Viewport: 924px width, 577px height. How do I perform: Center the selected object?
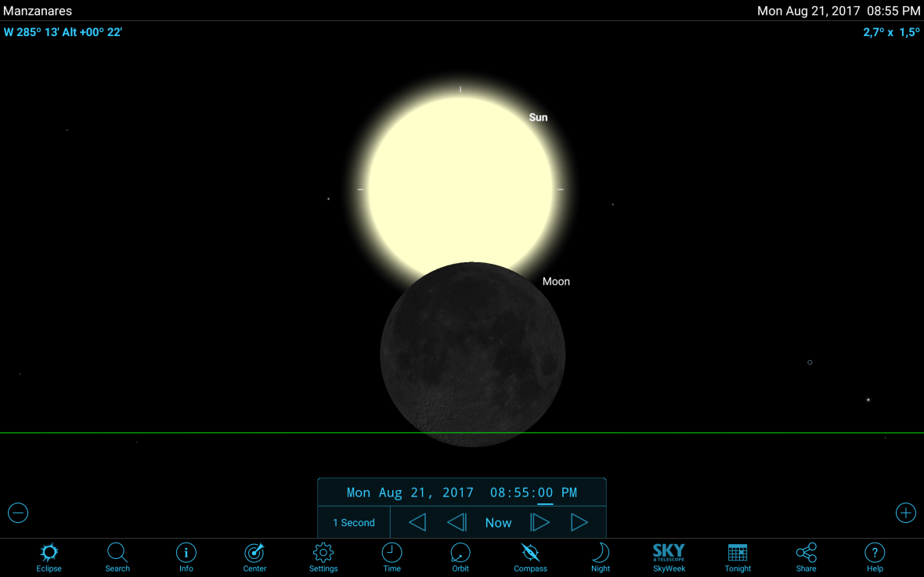tap(254, 557)
